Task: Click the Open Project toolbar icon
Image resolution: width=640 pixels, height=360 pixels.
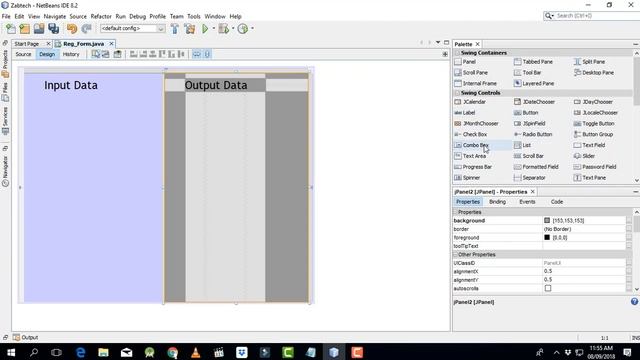Action: click(39, 29)
